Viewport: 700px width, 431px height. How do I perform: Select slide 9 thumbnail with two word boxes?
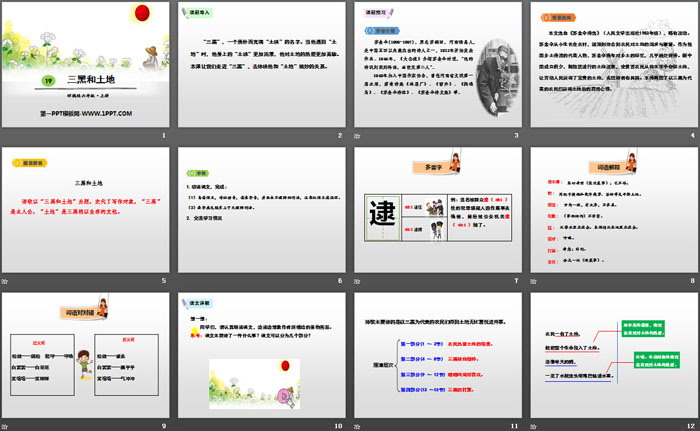[x=86, y=356]
